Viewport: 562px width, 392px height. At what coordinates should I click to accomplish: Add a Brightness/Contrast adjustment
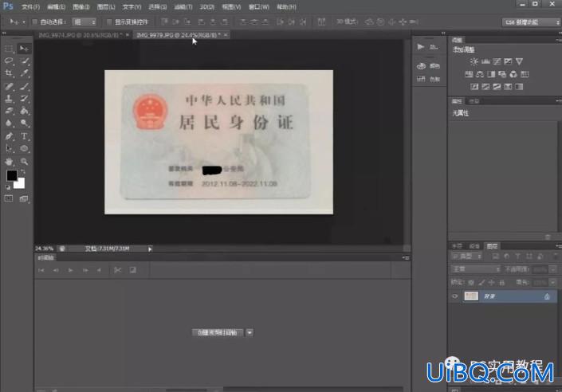[474, 61]
